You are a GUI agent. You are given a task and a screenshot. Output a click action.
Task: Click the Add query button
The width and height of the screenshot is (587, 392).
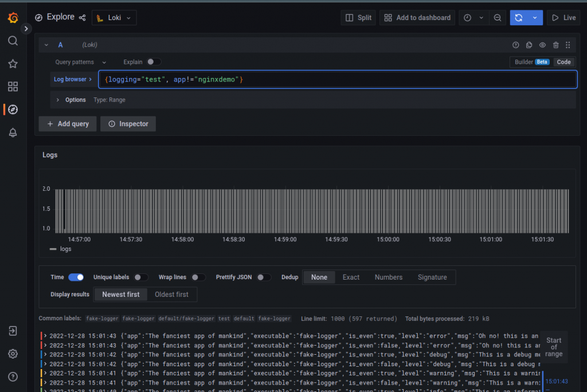pos(67,123)
